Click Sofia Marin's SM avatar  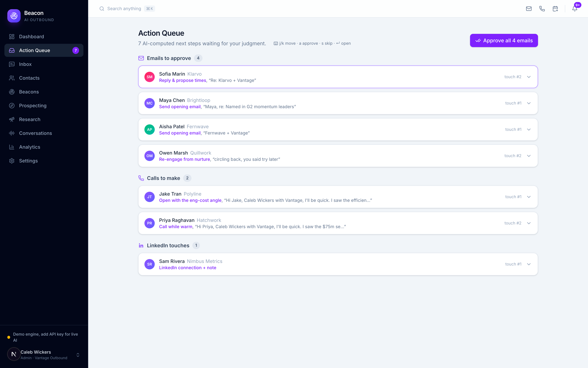[149, 77]
